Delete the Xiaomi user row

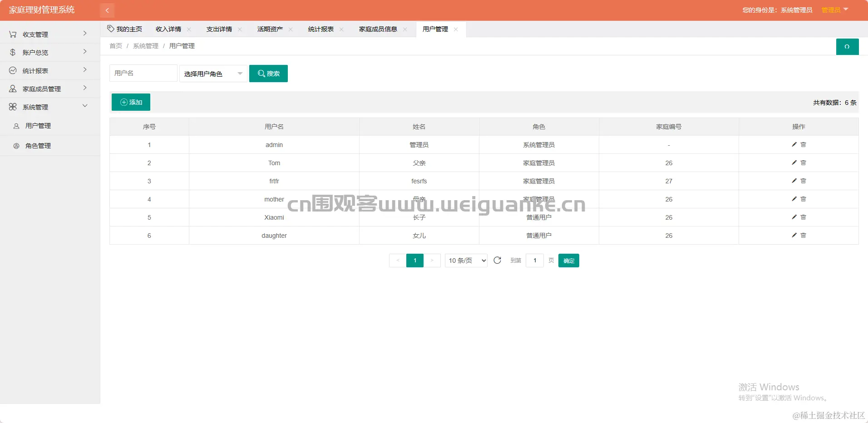(803, 217)
